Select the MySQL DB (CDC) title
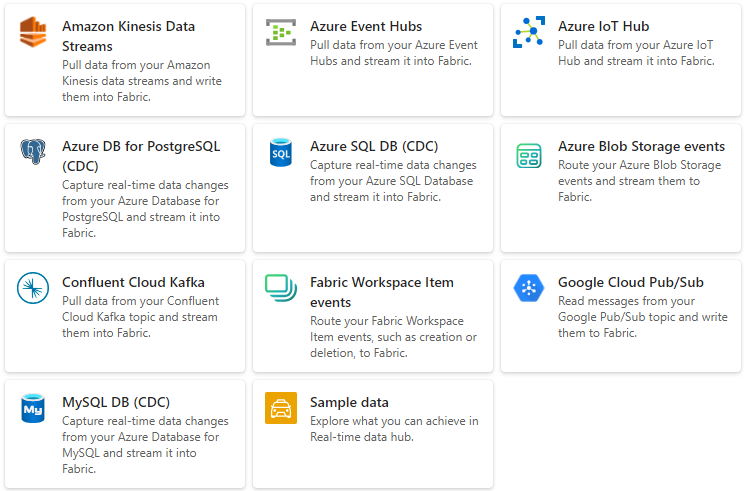Image resolution: width=749 pixels, height=491 pixels. (116, 402)
